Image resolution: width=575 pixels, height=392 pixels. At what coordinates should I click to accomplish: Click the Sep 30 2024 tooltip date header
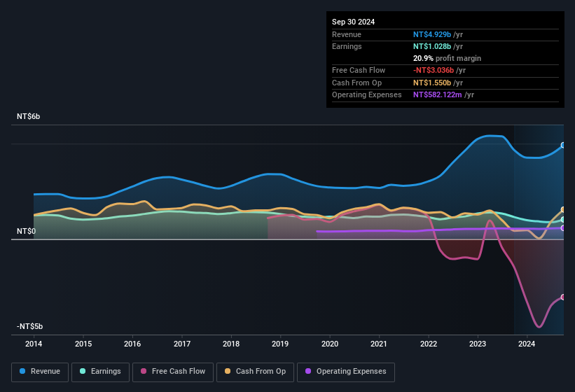(353, 22)
